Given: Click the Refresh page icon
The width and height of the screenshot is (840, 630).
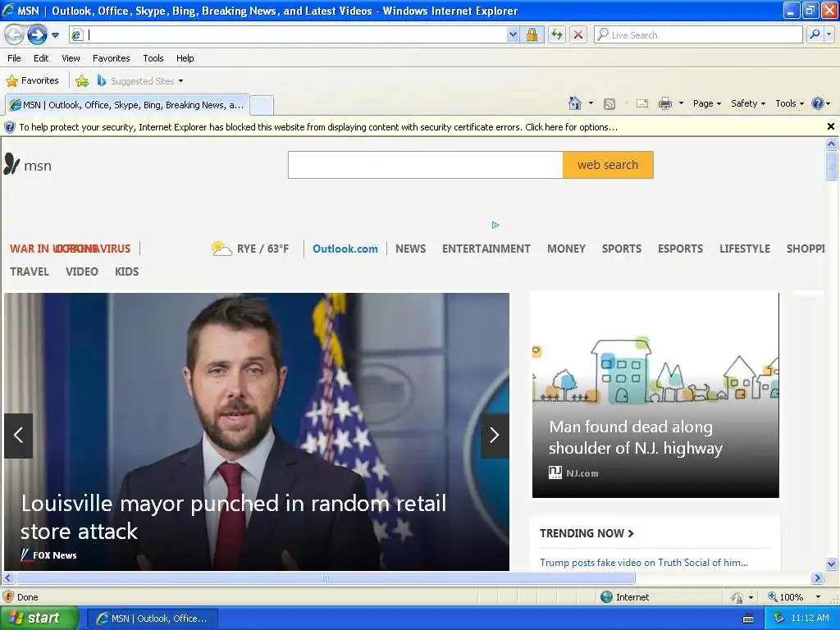Looking at the screenshot, I should [557, 34].
